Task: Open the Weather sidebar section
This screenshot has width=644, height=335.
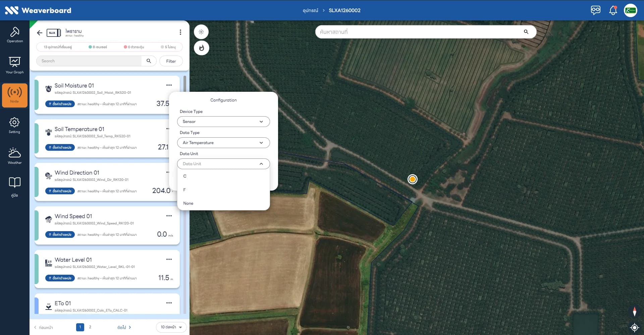Action: (x=15, y=156)
